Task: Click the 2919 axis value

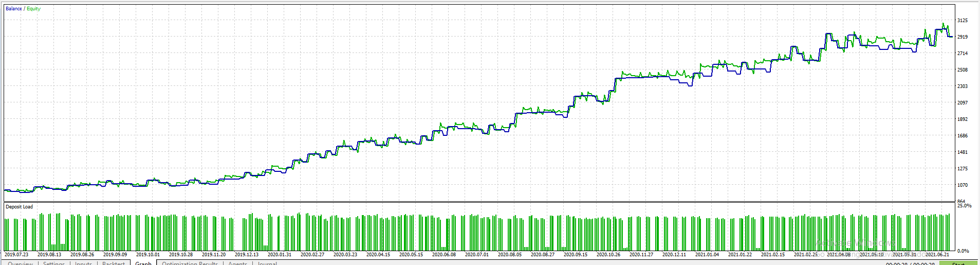Action: tap(963, 37)
